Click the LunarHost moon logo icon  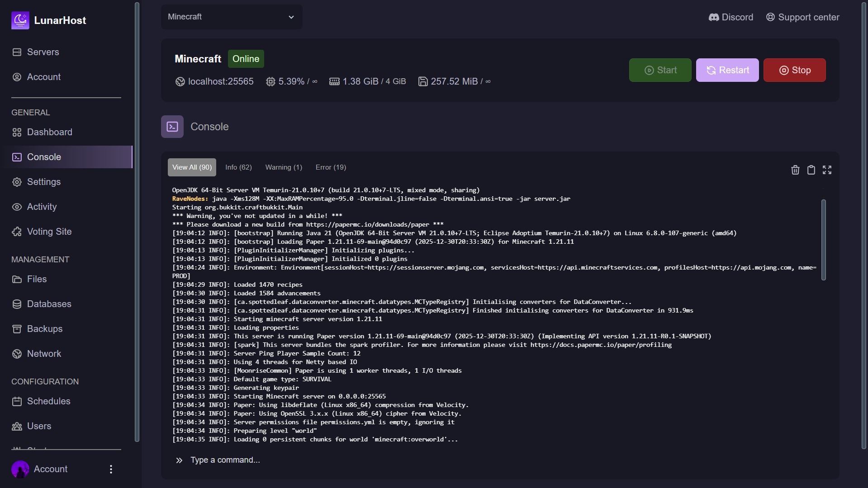click(20, 20)
